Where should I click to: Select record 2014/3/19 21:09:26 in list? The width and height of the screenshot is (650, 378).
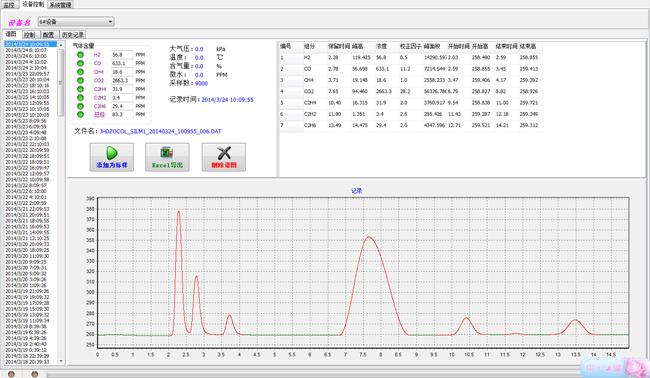click(x=31, y=291)
